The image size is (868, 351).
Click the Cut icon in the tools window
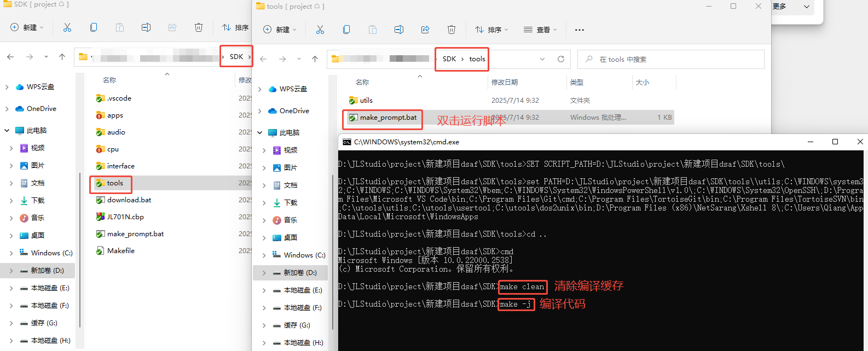click(320, 30)
